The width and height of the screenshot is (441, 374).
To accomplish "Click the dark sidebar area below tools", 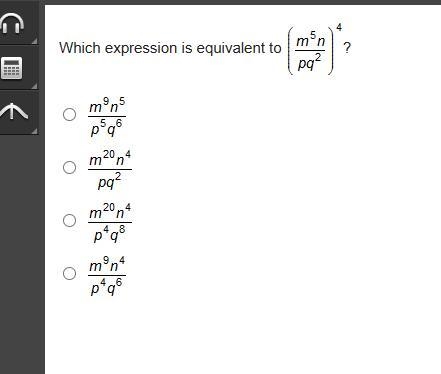I will click(x=22, y=253).
